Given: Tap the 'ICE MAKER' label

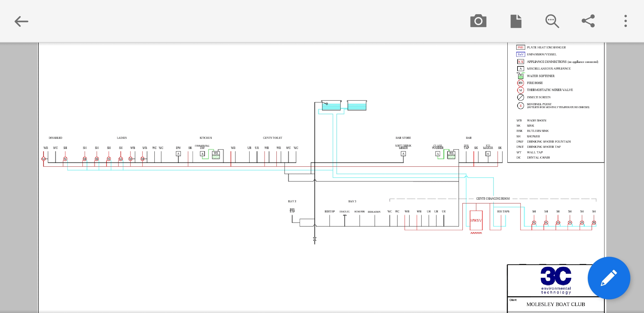Looking at the screenshot, I should click(x=488, y=147).
